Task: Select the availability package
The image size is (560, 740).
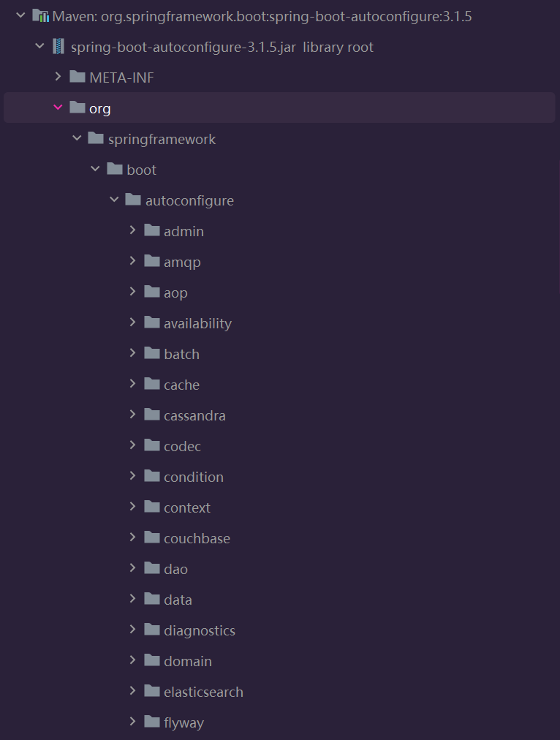Action: pos(197,324)
